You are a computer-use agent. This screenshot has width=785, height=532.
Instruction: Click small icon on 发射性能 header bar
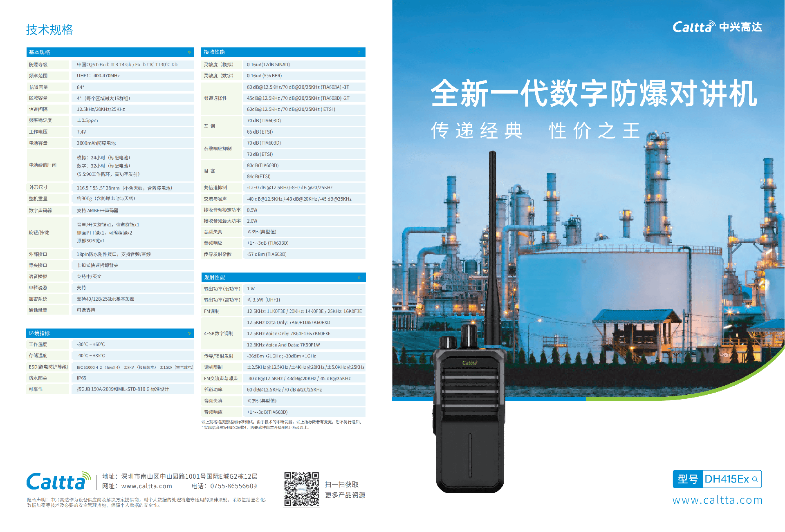[359, 277]
